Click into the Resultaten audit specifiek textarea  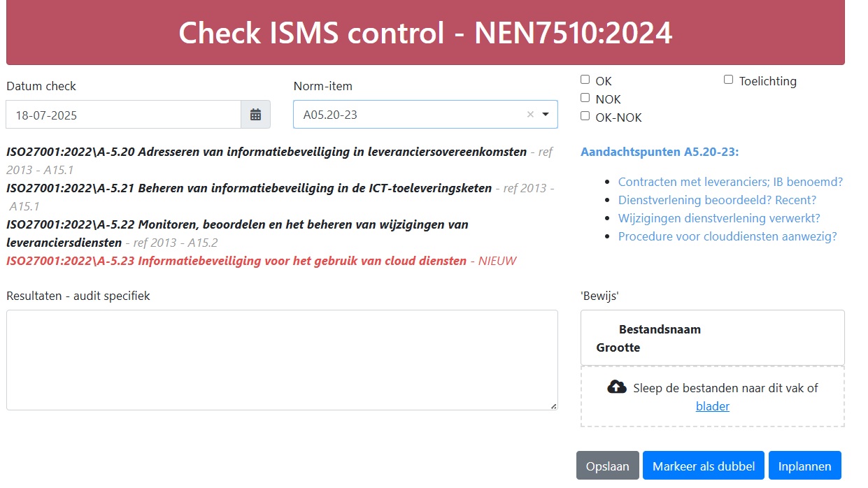[282, 360]
